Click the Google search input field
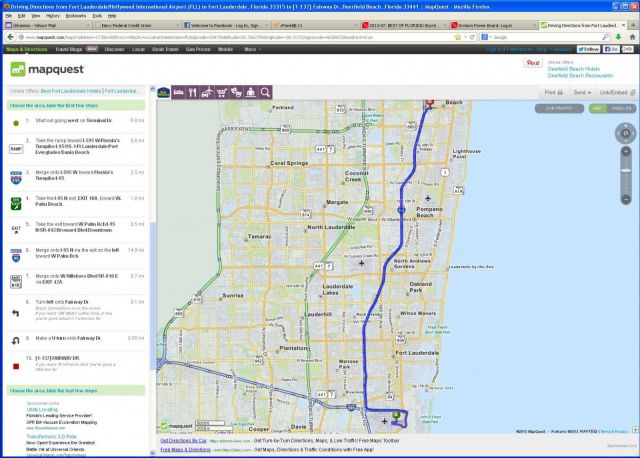 coord(547,37)
